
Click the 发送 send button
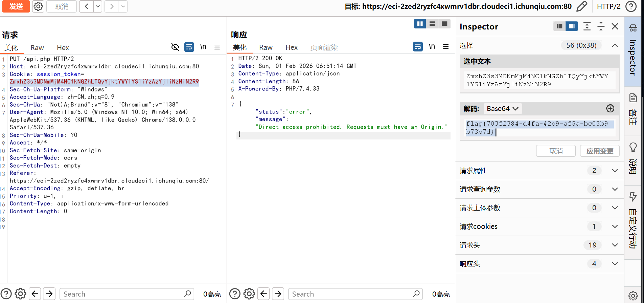tap(16, 6)
